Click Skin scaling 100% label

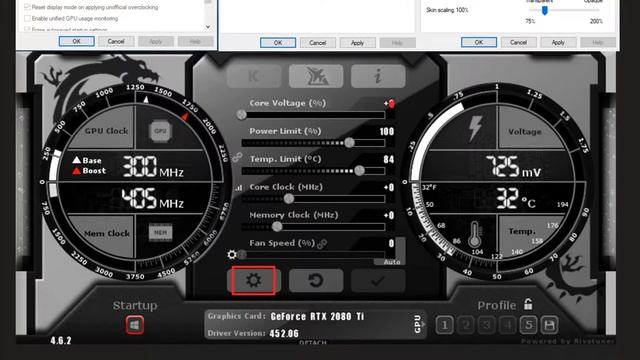tap(447, 10)
